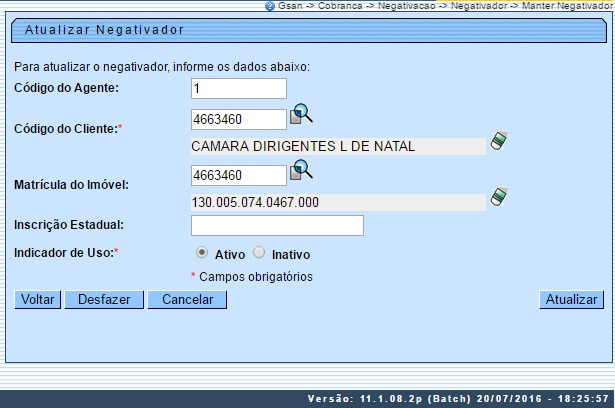Focus the Código do Cliente input field
This screenshot has width=615, height=408.
point(239,119)
